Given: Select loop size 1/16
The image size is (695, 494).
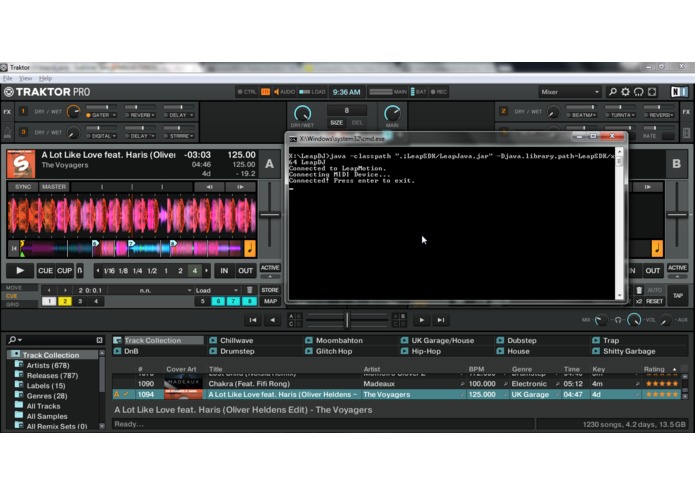Looking at the screenshot, I should (109, 271).
